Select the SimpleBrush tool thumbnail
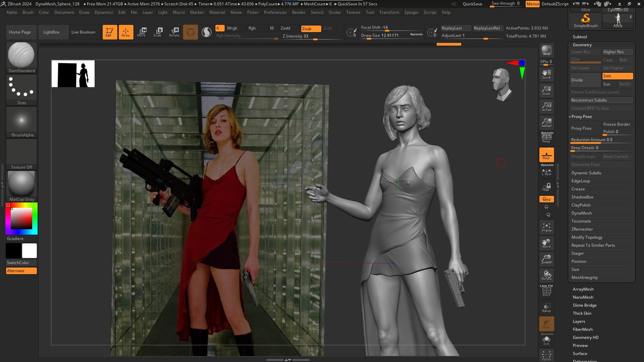This screenshot has height=362, width=644. pos(586,21)
